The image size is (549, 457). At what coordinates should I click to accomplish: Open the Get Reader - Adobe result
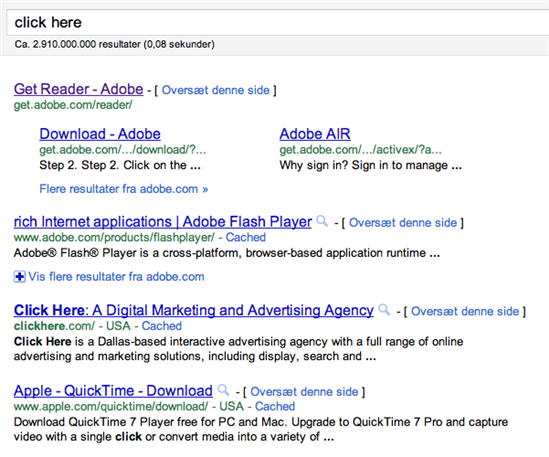click(x=78, y=89)
